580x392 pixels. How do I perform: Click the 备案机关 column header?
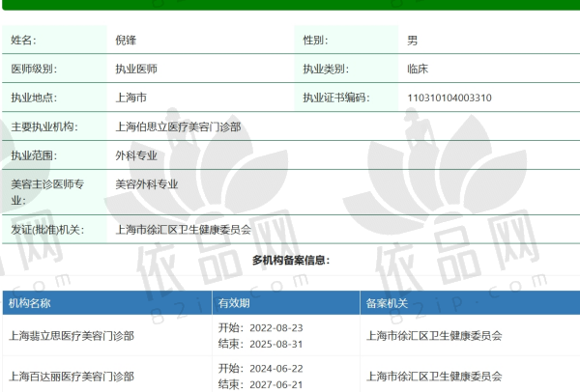click(387, 303)
